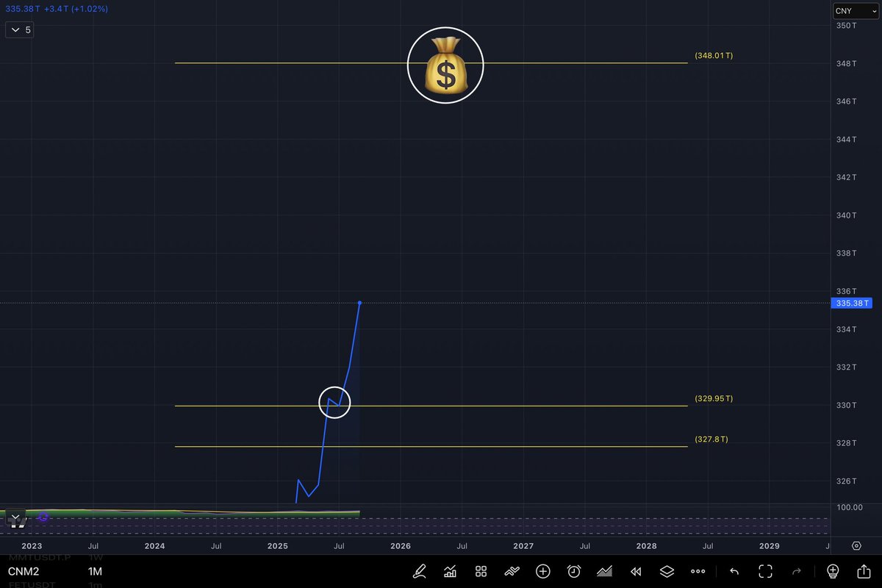The width and height of the screenshot is (882, 588).
Task: Tap the 350 T price axis label
Action: [846, 26]
